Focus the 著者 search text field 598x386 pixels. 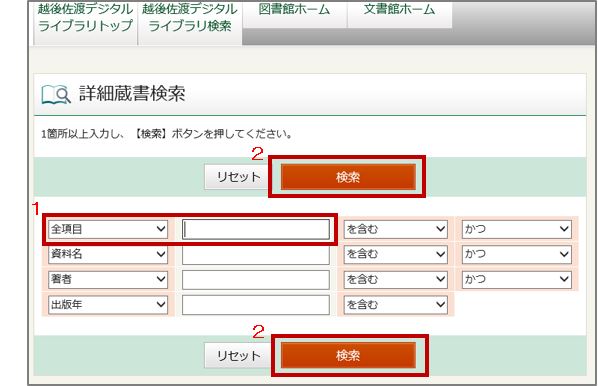coord(256,280)
